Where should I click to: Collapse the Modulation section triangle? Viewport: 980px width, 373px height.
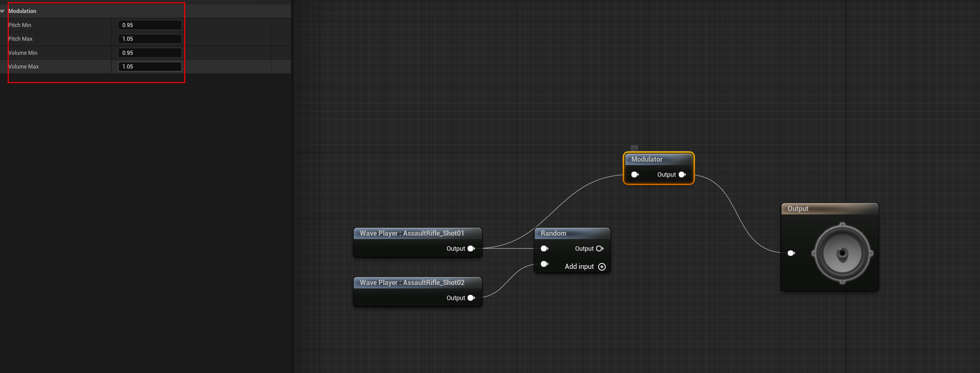3,11
